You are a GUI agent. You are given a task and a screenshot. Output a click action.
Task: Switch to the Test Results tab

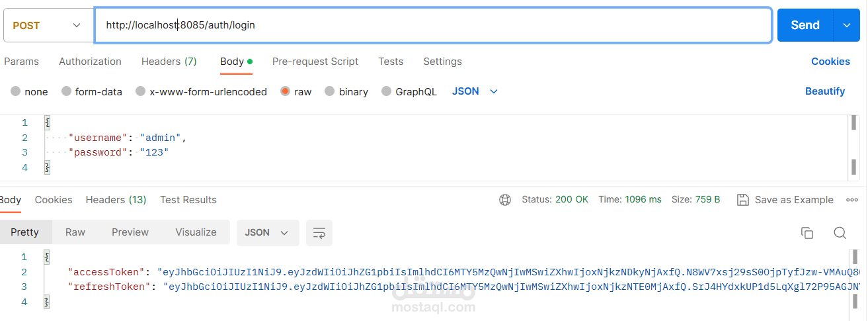click(188, 200)
